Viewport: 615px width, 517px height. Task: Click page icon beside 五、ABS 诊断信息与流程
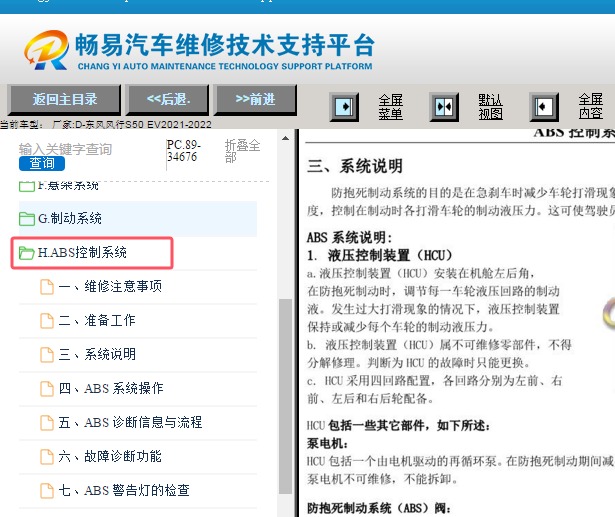click(x=47, y=423)
